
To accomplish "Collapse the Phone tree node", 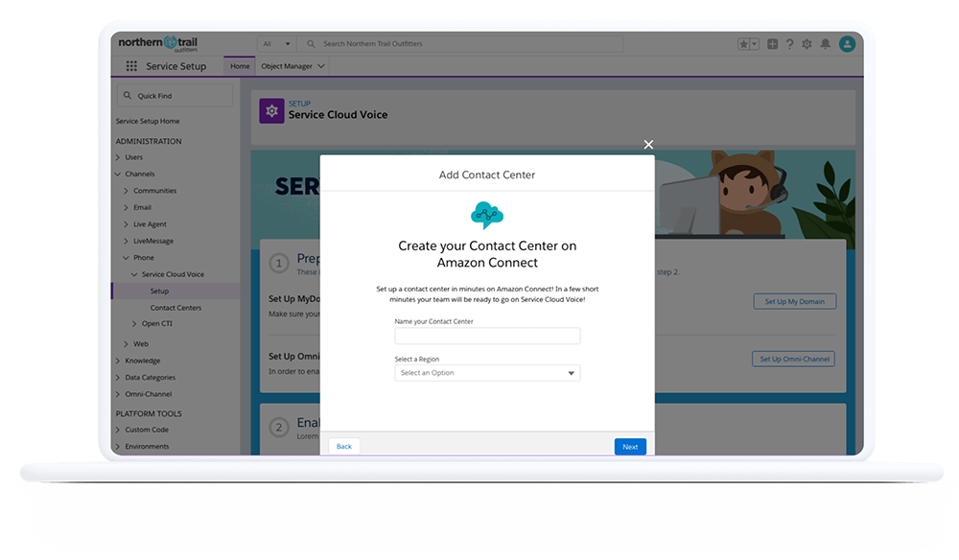I will 127,257.
